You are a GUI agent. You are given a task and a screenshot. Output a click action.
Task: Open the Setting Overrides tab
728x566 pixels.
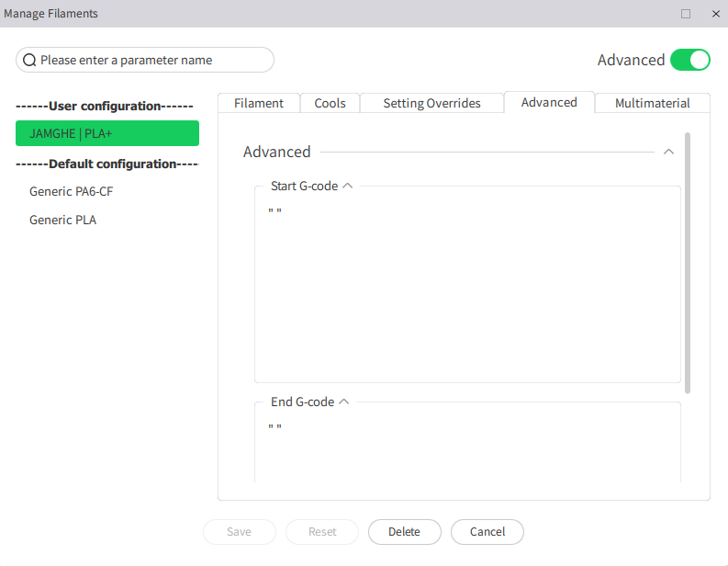tap(431, 103)
